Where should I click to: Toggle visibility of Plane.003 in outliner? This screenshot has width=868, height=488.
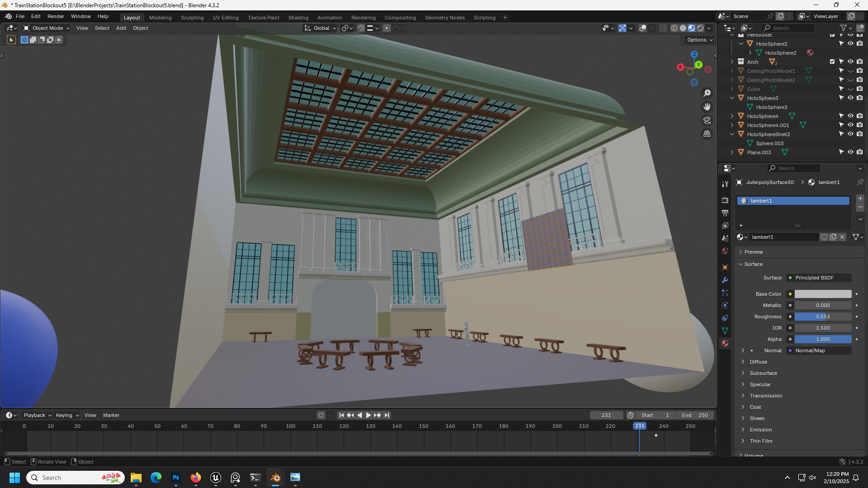(x=850, y=152)
